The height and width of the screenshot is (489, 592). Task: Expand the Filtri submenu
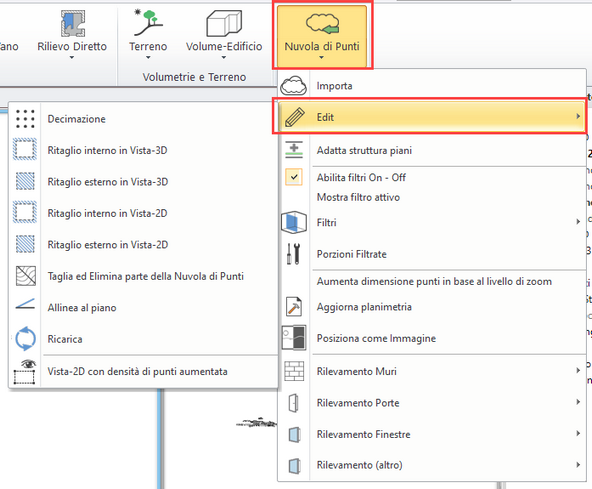point(432,222)
